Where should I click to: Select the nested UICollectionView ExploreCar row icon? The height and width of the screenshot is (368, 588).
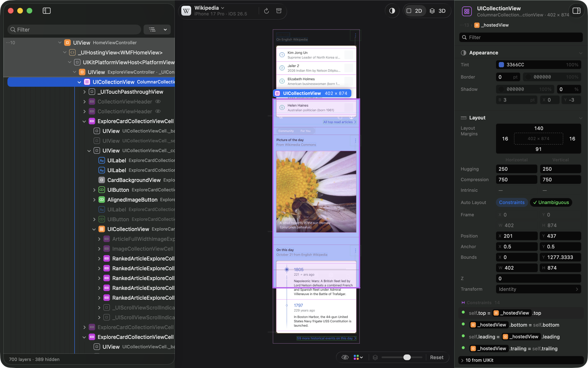[102, 229]
